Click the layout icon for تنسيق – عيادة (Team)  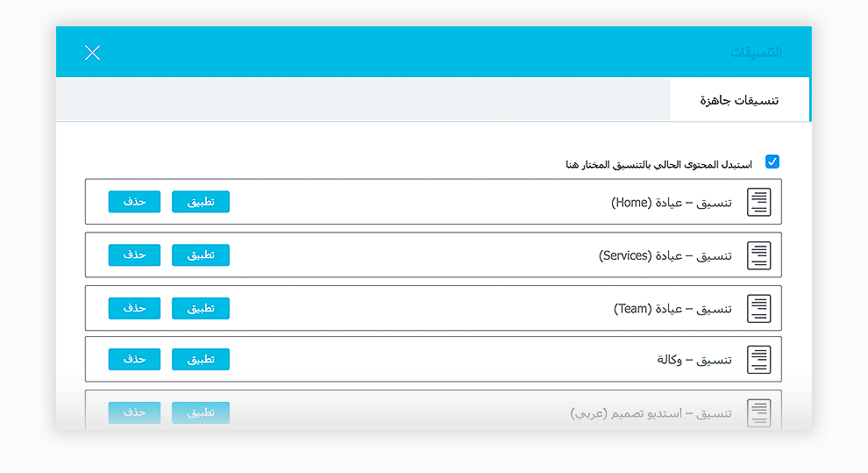tap(758, 309)
